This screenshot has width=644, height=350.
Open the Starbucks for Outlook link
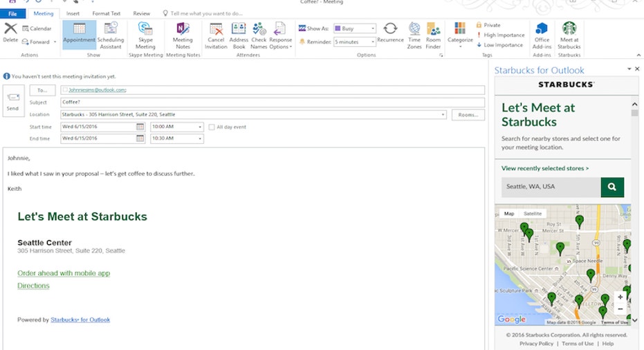point(80,320)
